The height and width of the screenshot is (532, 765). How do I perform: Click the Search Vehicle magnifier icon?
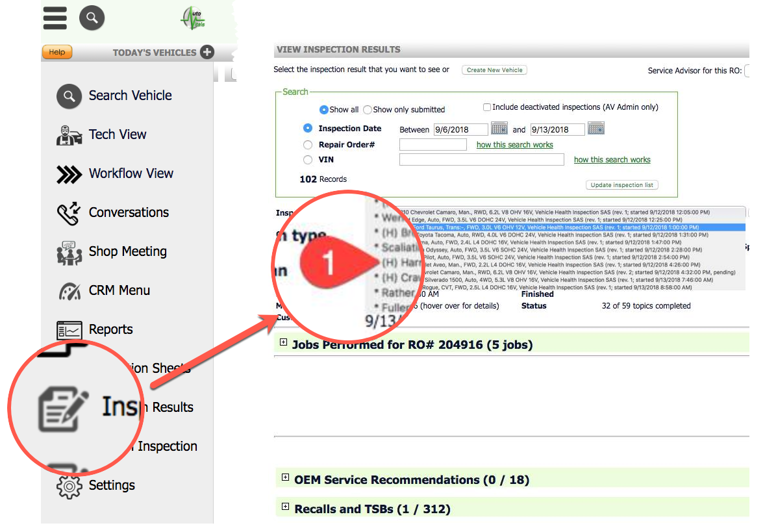(69, 95)
